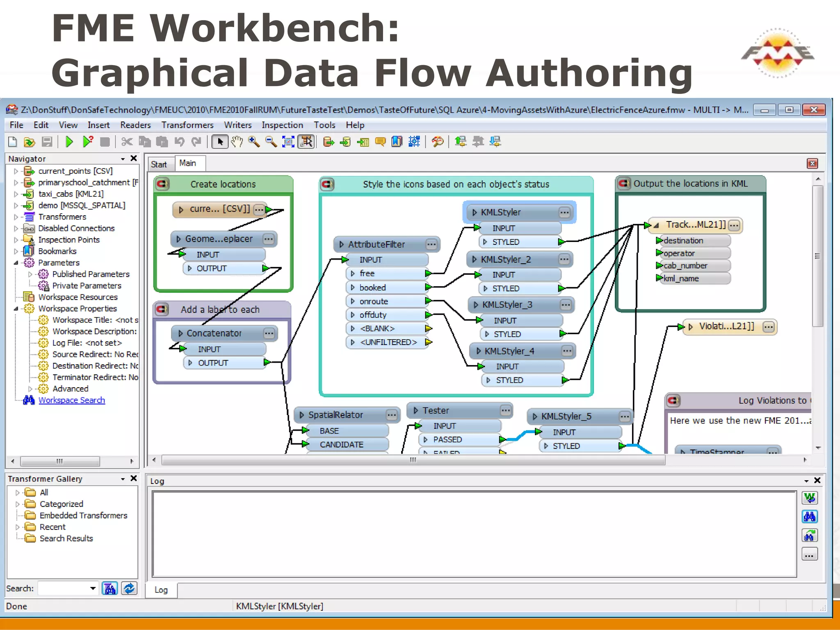Screen dimensions: 840x630
Task: Click the refresh icon in Transformer Gallery
Action: pos(129,589)
